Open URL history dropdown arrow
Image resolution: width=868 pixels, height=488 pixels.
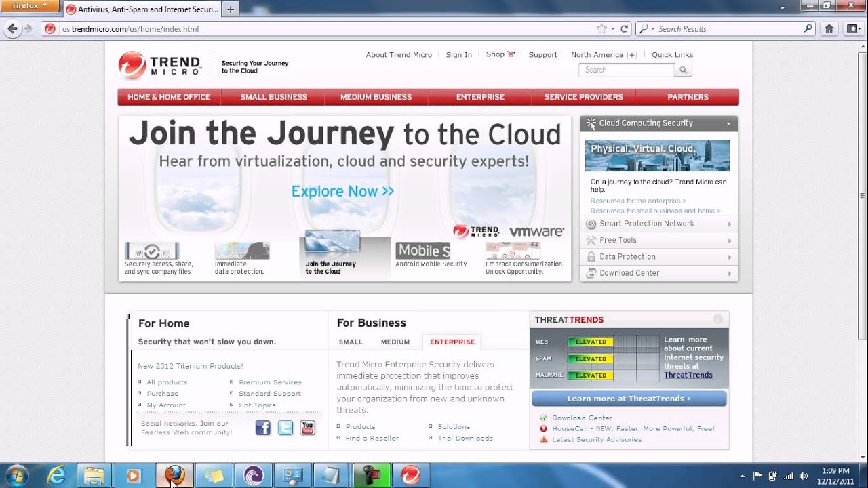pos(612,28)
